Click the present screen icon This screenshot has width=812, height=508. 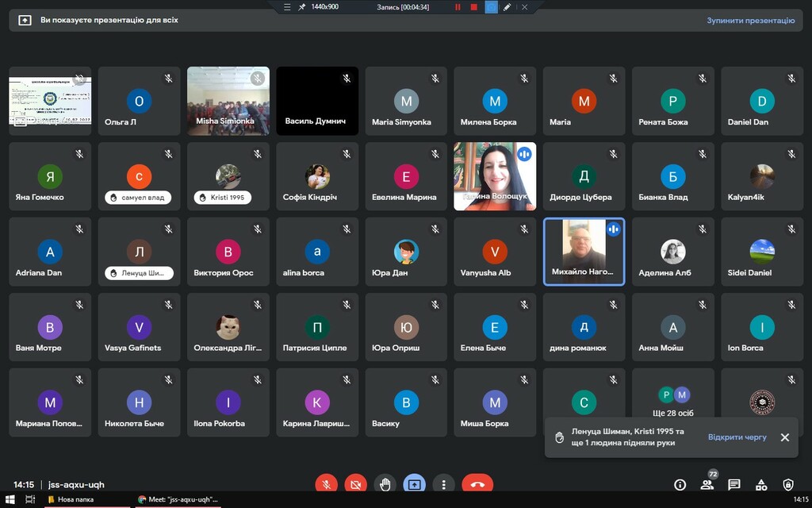tap(414, 484)
